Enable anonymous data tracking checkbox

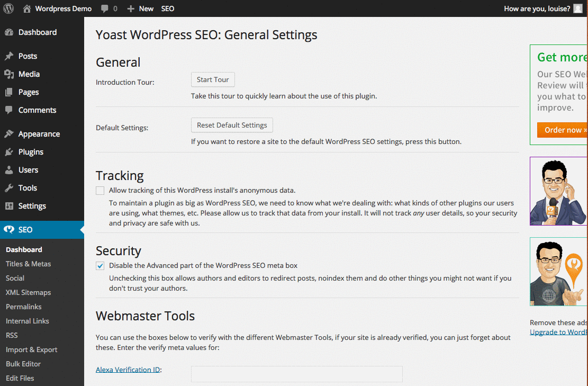100,191
